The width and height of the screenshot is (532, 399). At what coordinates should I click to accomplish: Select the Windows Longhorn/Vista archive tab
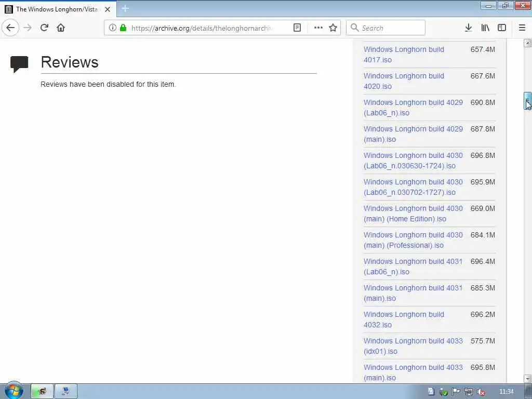pos(58,9)
